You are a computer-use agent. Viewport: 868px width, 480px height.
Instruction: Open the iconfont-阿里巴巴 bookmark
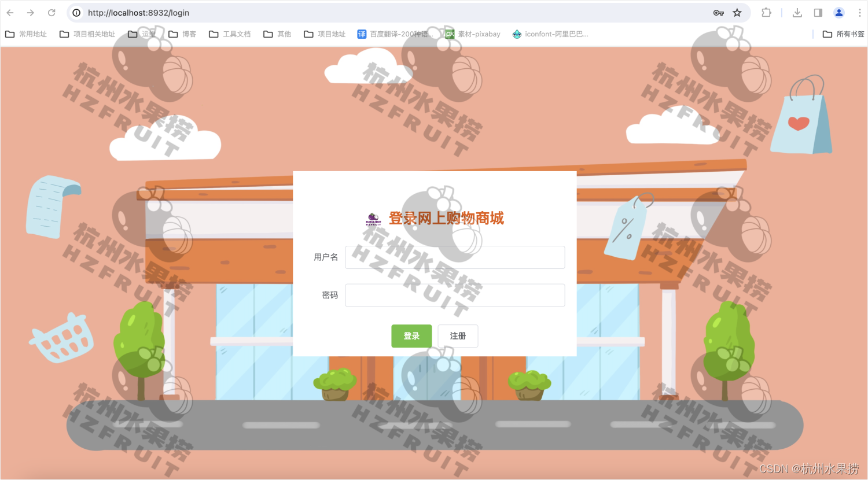[x=550, y=34]
